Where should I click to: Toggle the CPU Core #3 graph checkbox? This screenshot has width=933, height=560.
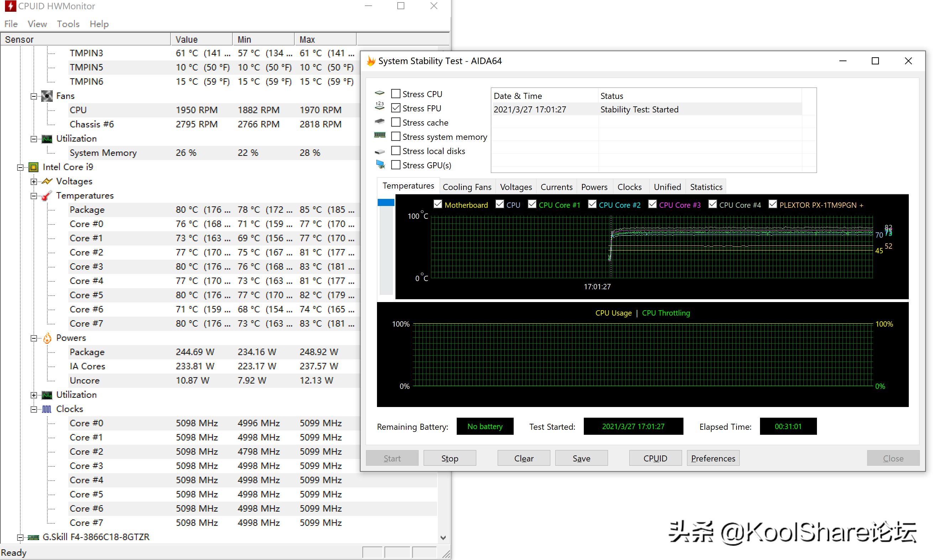652,205
